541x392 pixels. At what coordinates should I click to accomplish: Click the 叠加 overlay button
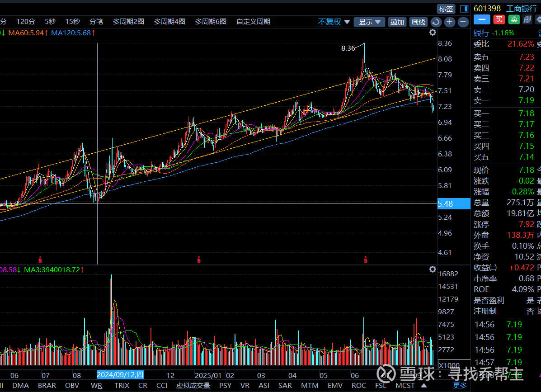point(397,22)
